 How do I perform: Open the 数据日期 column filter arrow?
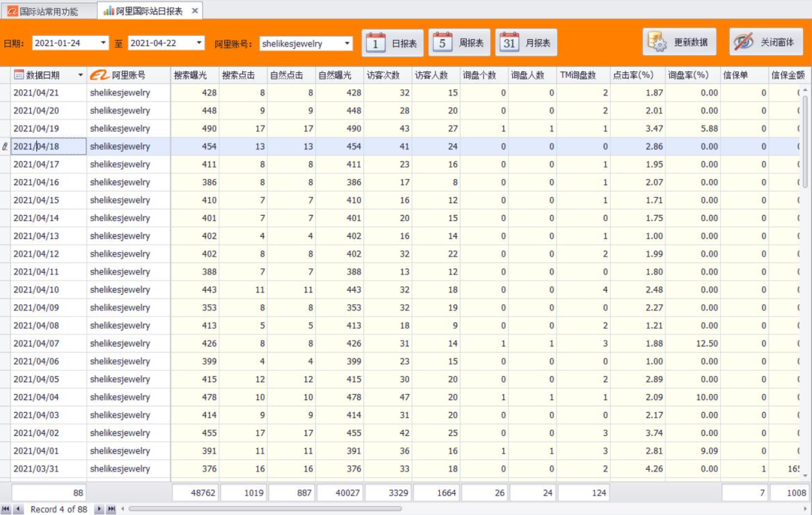point(80,75)
